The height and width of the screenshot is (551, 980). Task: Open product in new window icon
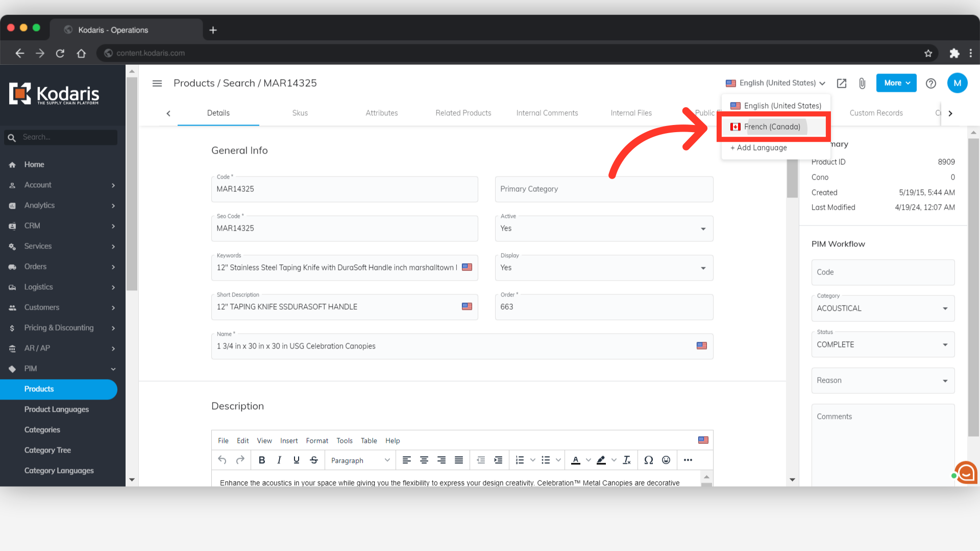(842, 83)
